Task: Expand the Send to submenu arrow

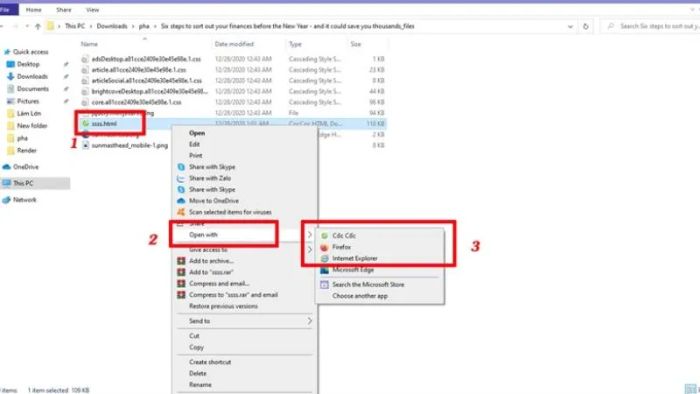Action: [309, 321]
